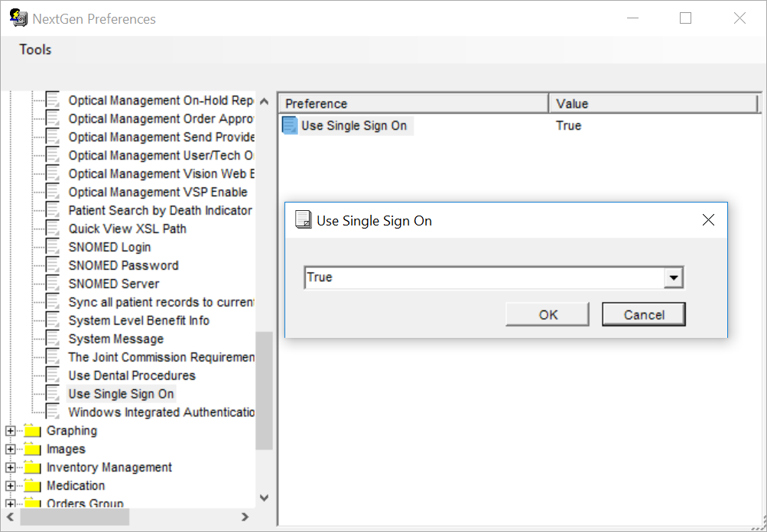Select SNOMED Password tree item
The image size is (767, 532).
[123, 265]
